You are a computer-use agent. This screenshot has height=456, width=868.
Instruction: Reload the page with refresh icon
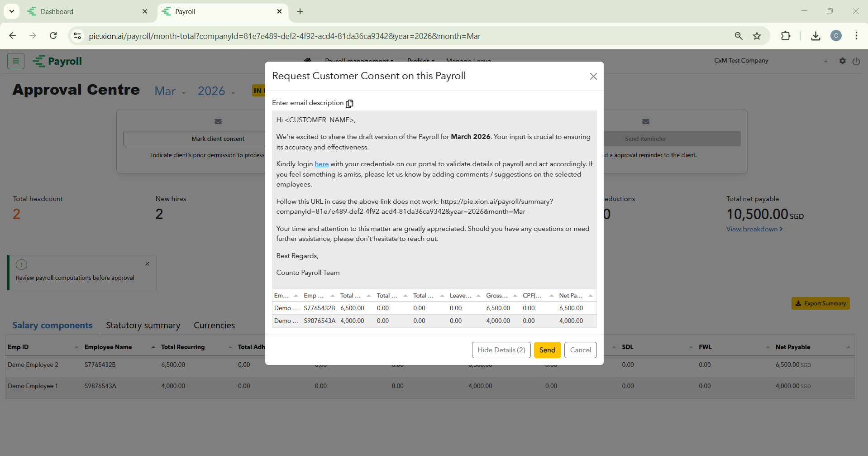click(53, 36)
